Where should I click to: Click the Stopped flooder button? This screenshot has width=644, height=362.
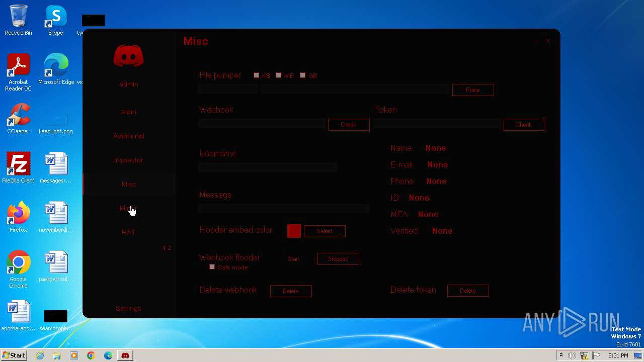338,259
